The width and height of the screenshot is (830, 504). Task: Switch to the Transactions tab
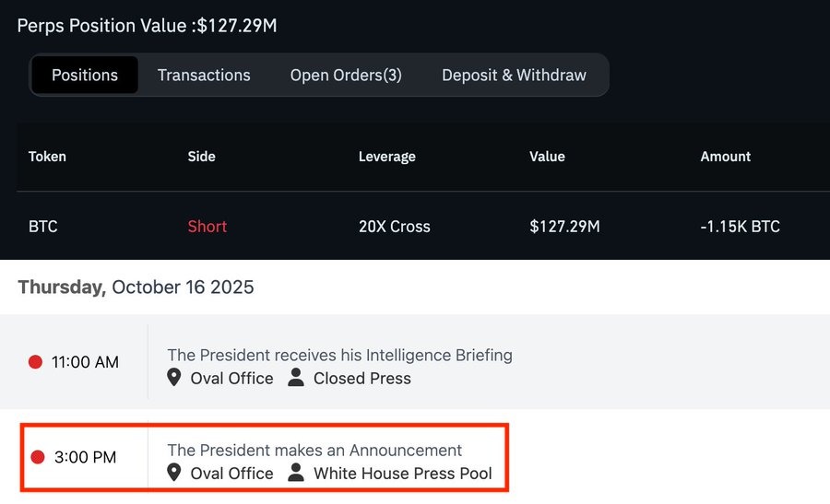tap(204, 76)
